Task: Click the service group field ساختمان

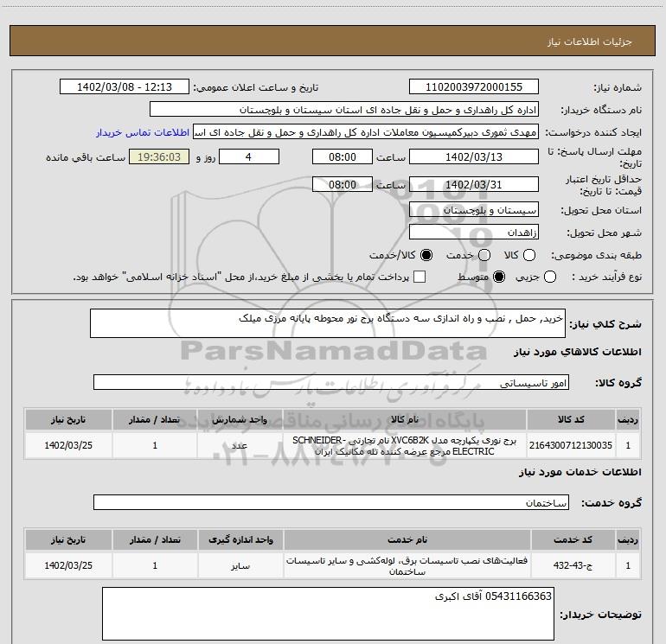Action: pyautogui.click(x=331, y=502)
